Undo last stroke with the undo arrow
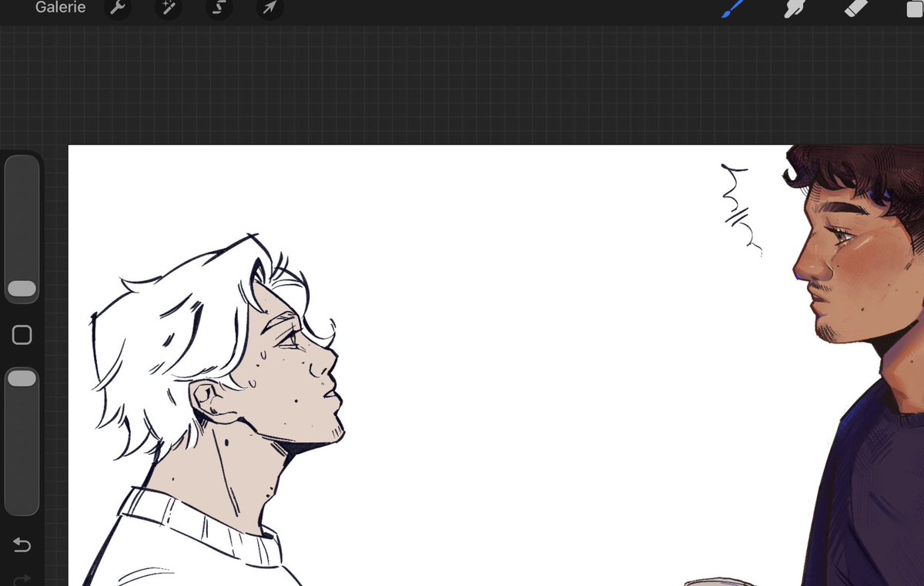This screenshot has height=586, width=924. click(22, 545)
